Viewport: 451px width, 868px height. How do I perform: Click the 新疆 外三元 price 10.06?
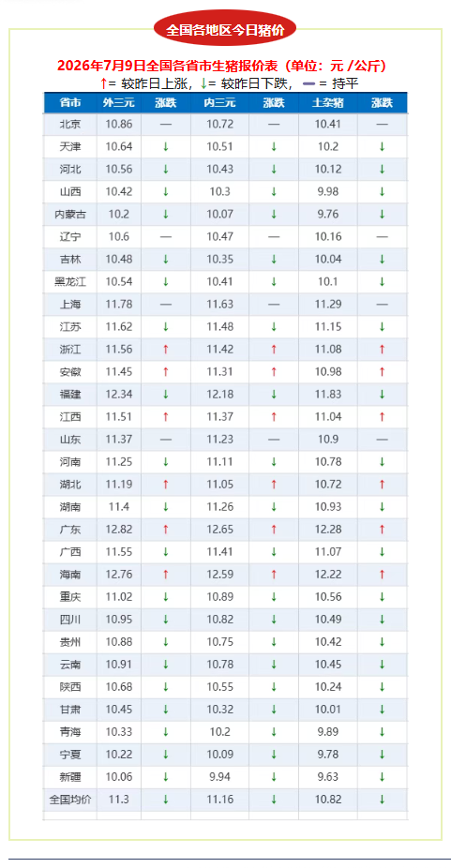pos(119,777)
